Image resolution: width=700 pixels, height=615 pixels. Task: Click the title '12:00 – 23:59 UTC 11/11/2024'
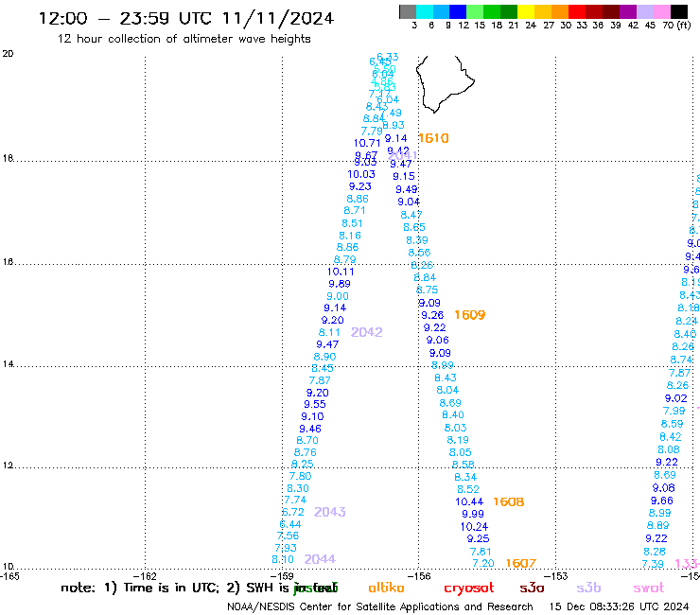[x=186, y=19]
